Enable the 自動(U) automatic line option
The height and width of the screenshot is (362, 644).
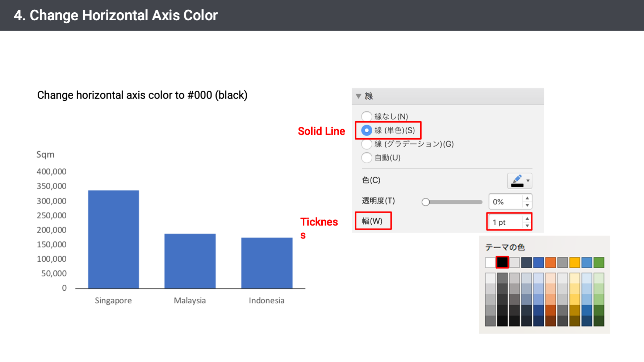[x=367, y=158]
